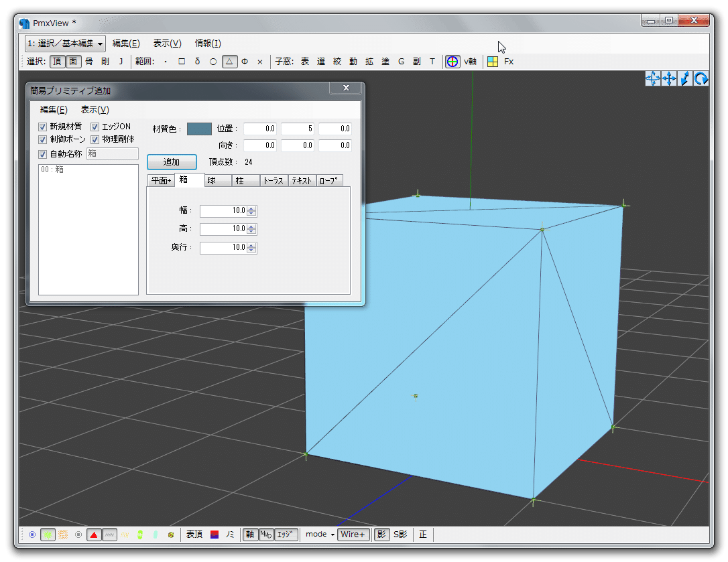Screen dimensions: 728x562
Task: Select the triangle range selection shape
Action: point(229,62)
